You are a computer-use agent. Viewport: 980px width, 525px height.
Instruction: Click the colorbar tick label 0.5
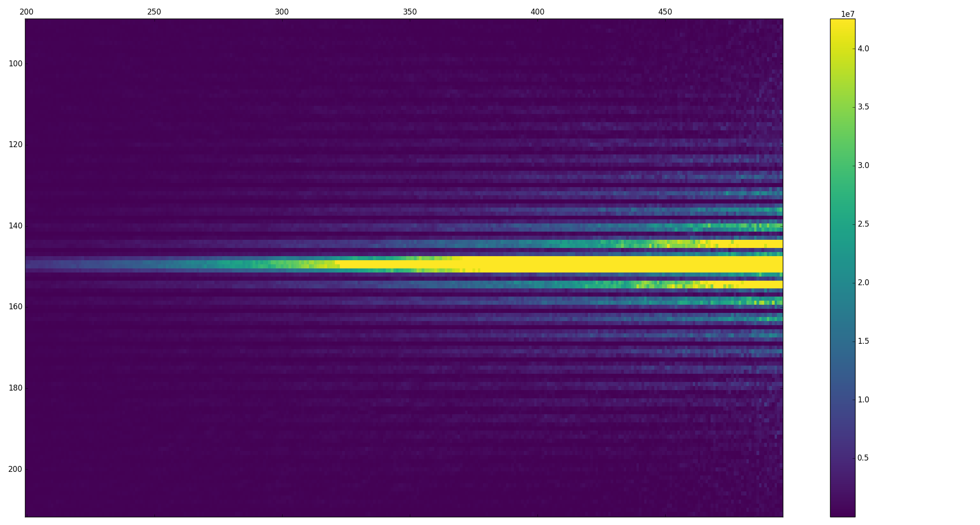point(863,458)
